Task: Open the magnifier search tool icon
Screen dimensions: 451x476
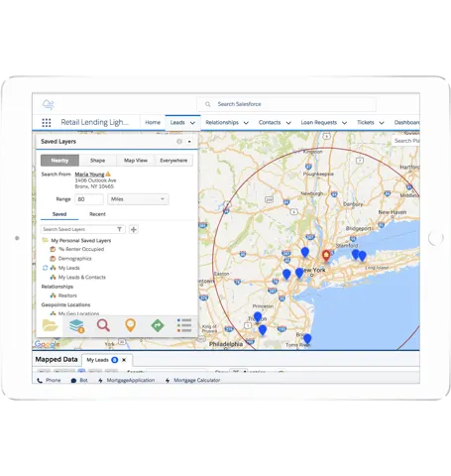Action: 103,325
